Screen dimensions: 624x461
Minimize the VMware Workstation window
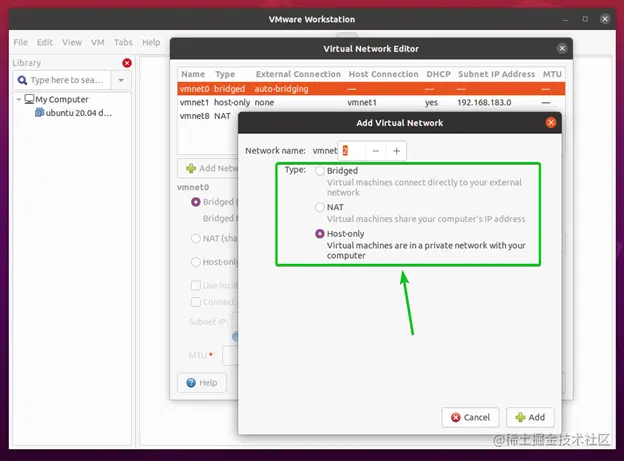(x=565, y=19)
